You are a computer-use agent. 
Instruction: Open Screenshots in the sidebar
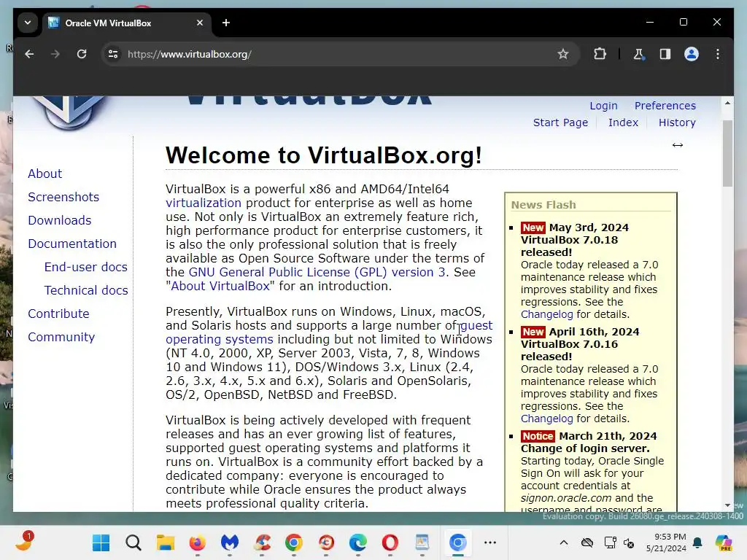(63, 197)
